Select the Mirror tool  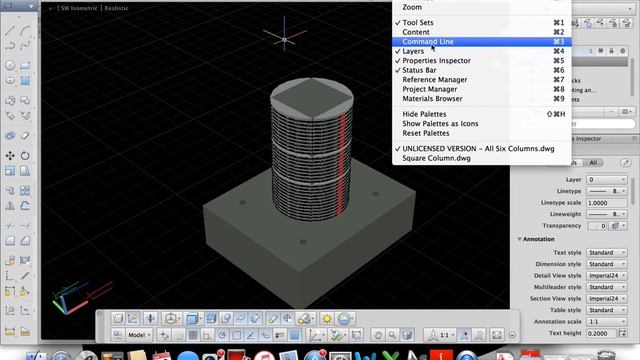(10, 206)
